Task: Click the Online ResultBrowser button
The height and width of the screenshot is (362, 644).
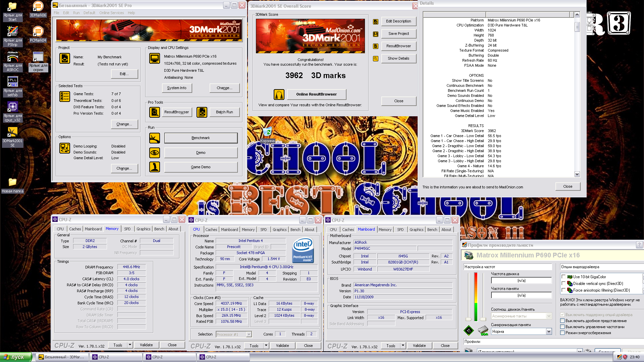Action: tap(316, 94)
